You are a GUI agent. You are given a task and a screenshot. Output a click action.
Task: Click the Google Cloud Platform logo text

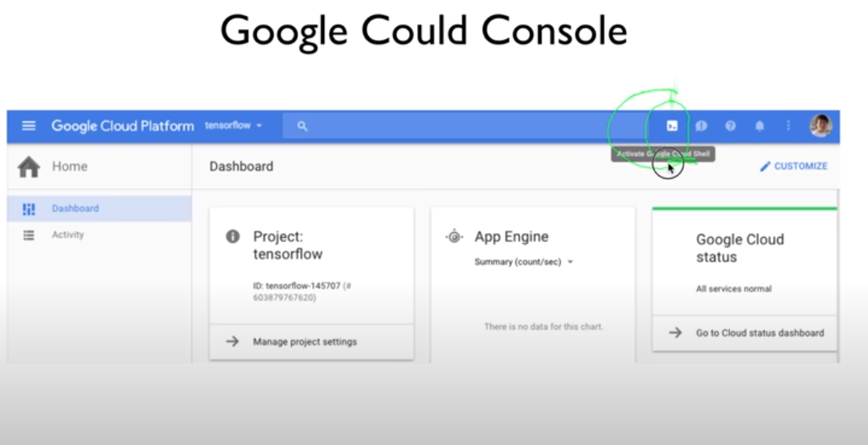point(123,126)
